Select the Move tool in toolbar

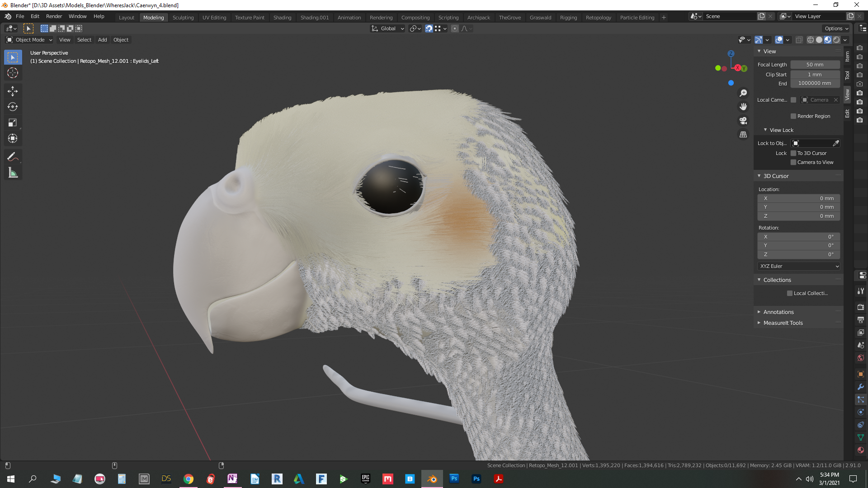13,91
